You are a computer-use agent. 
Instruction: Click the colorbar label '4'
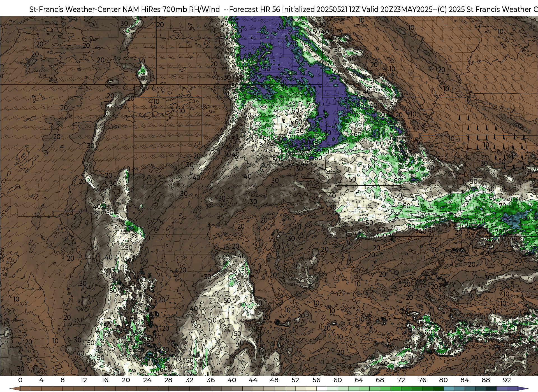[x=41, y=380]
